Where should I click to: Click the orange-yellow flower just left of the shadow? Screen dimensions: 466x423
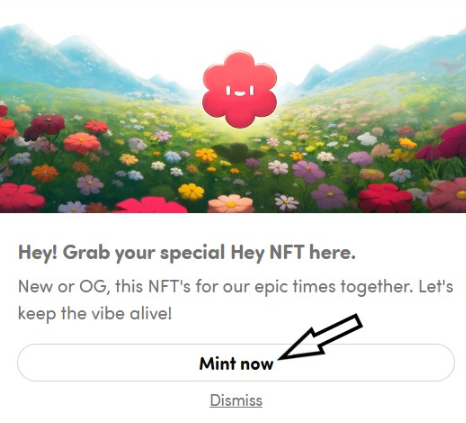point(206,155)
